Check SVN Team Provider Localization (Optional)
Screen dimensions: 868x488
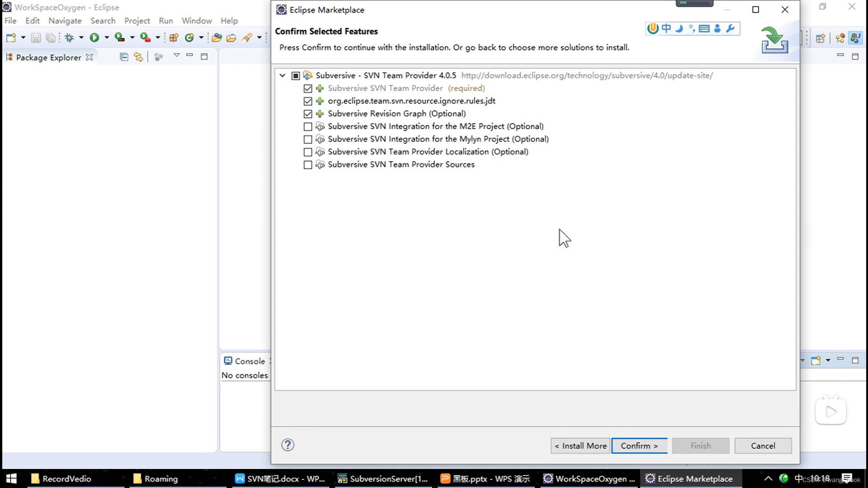308,152
